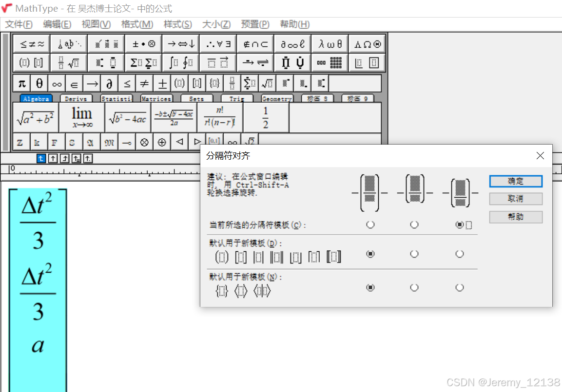Screen dimensions: 562x392
Task: Select third alignment for default templates (D)
Action: point(460,254)
